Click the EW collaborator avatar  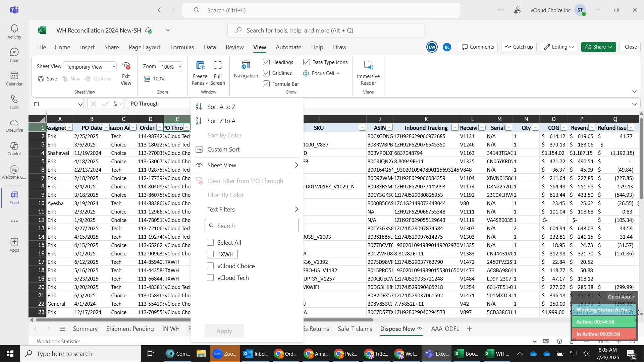pyautogui.click(x=432, y=47)
